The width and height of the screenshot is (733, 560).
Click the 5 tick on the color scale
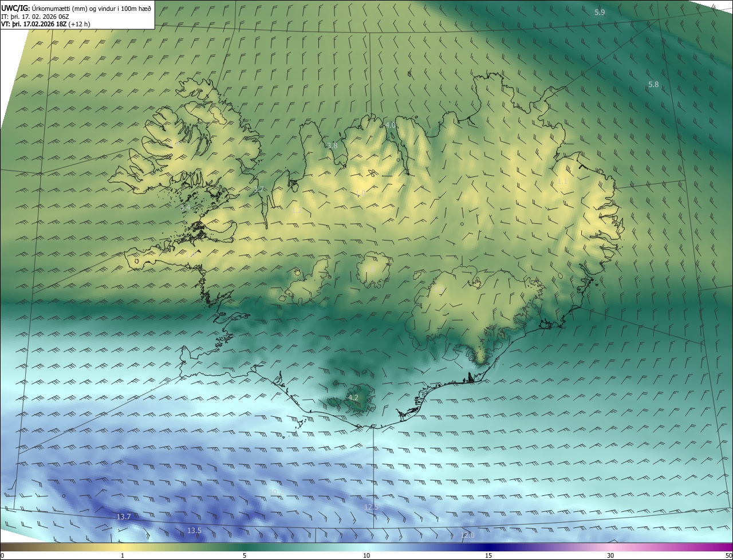pyautogui.click(x=245, y=555)
